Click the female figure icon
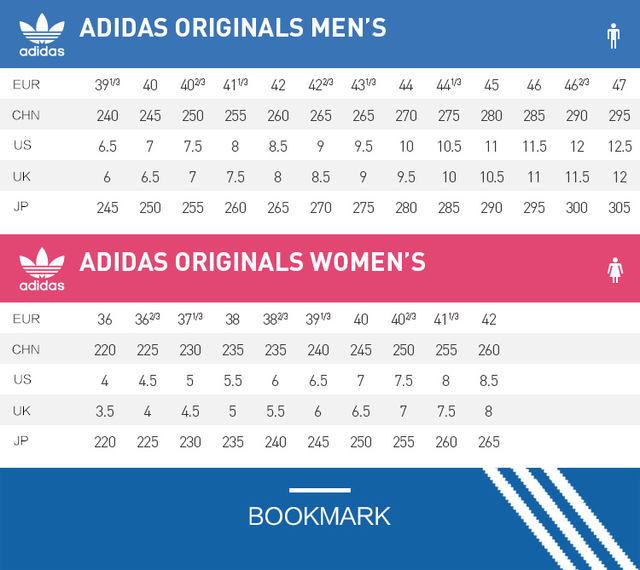 click(x=615, y=270)
